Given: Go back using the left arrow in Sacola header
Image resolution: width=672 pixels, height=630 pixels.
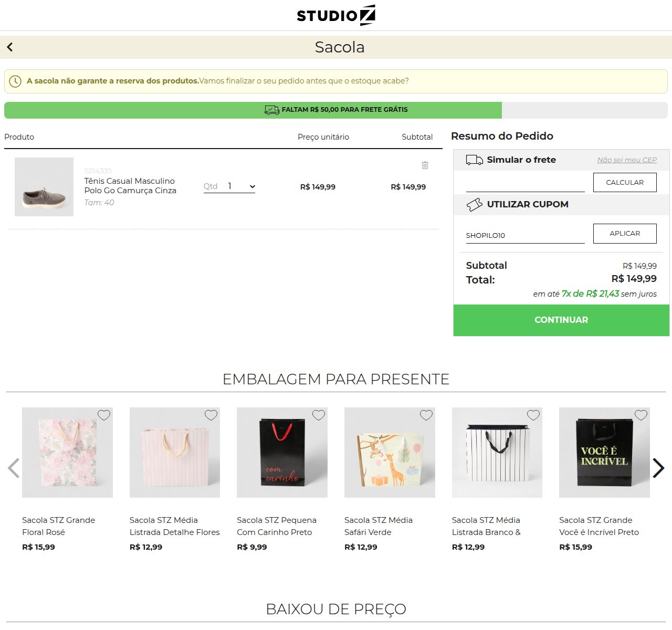Looking at the screenshot, I should tap(9, 47).
